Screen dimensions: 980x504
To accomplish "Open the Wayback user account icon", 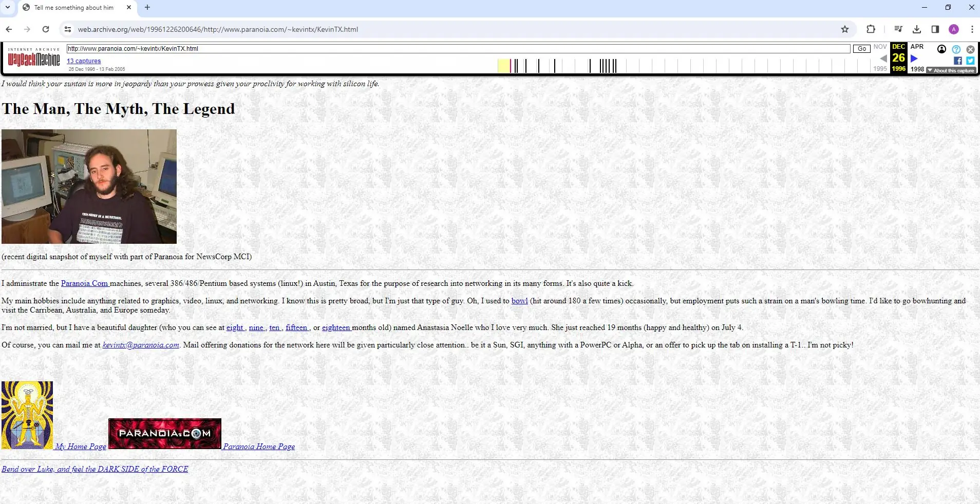I will [941, 49].
